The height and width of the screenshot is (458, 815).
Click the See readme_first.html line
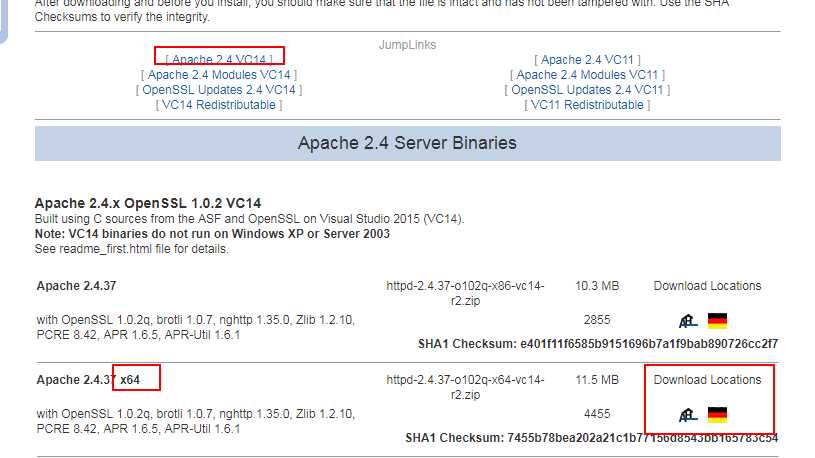coord(132,249)
